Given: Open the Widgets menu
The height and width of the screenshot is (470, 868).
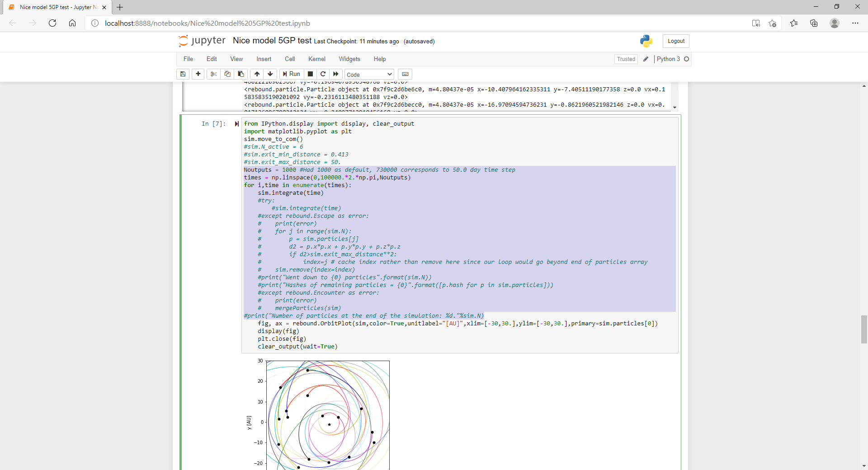Looking at the screenshot, I should click(x=349, y=59).
